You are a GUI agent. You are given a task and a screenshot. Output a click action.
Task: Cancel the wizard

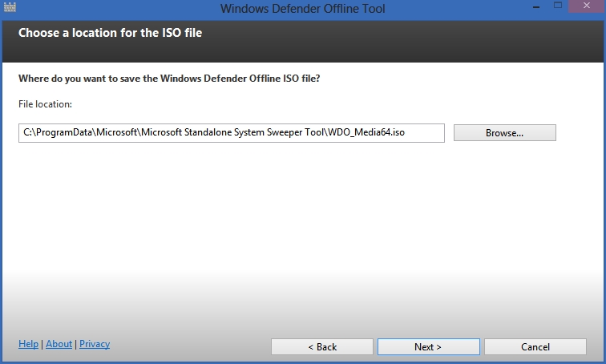[x=535, y=346]
